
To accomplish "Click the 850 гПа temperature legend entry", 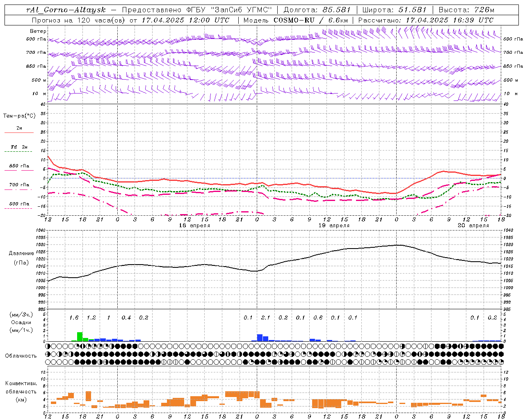I will [19, 166].
